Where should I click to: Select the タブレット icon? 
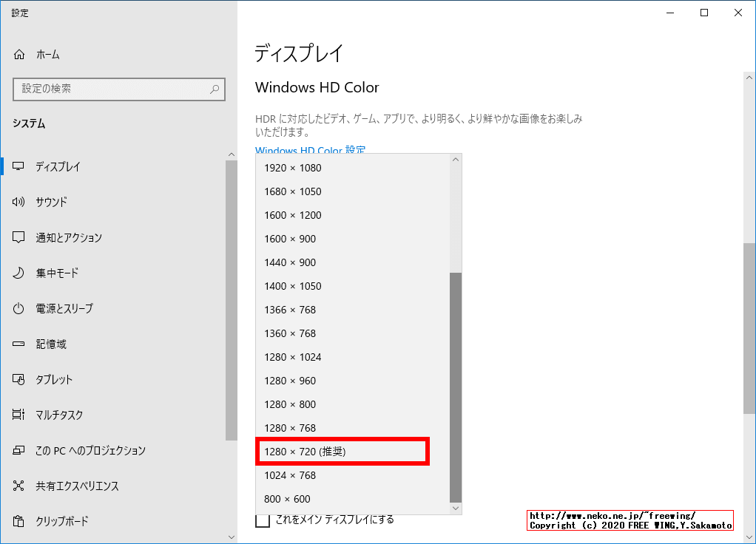18,379
